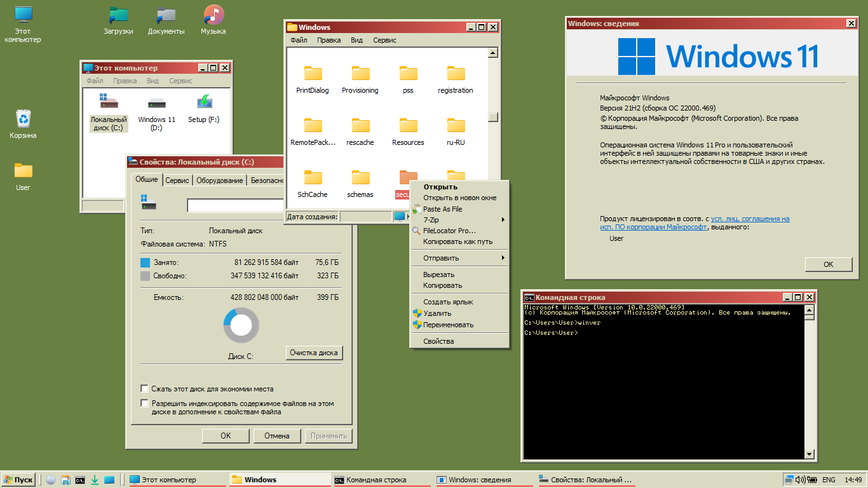Choose FileLocator Pro... menu entry
Image resolution: width=868 pixels, height=488 pixels.
459,231
